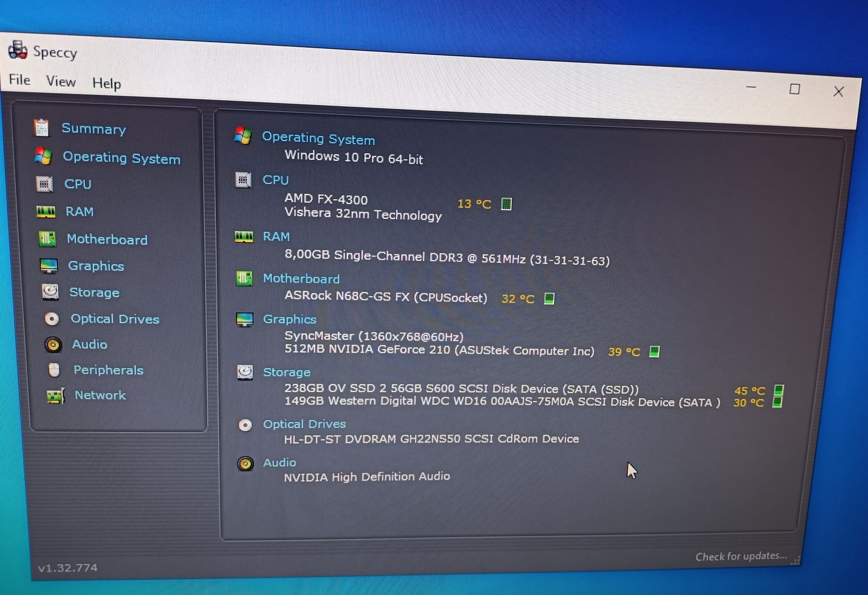This screenshot has width=868, height=595.
Task: Click the Optical Drives heading link in summary
Action: (305, 424)
